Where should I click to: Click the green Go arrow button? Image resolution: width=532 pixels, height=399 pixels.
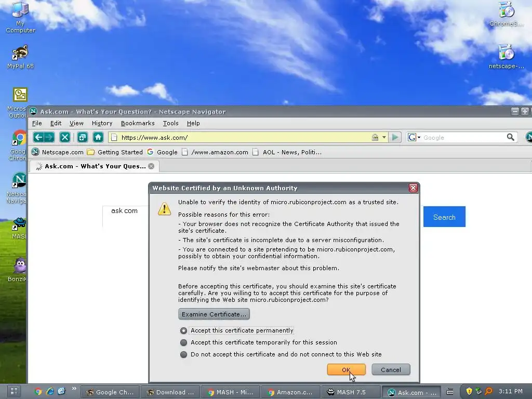pos(395,137)
